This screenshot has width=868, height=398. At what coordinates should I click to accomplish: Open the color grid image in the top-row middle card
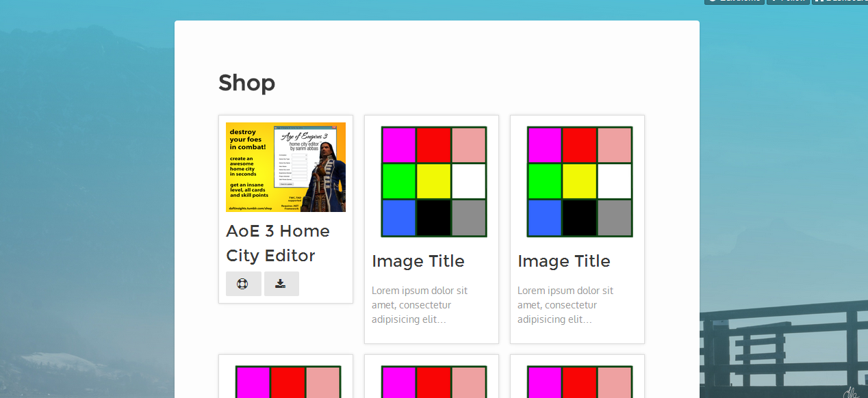pos(434,182)
